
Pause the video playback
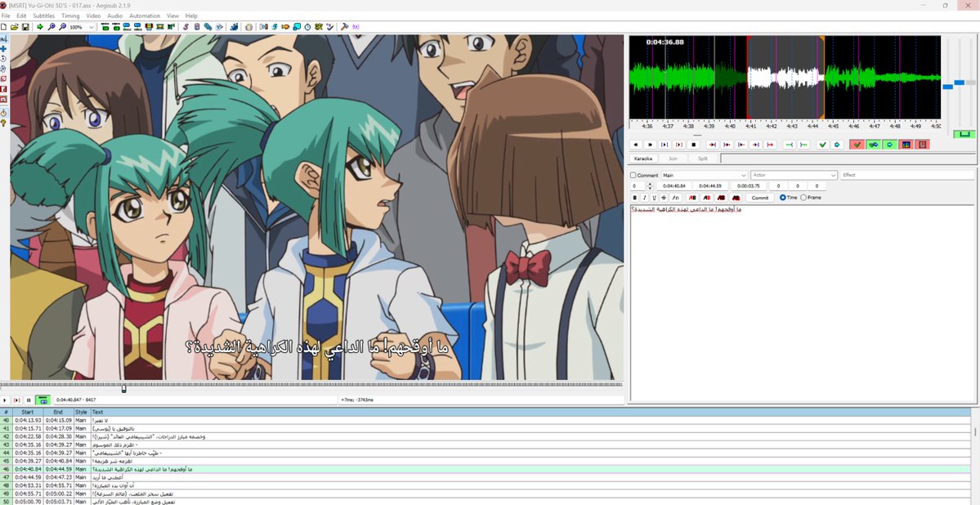pyautogui.click(x=29, y=400)
